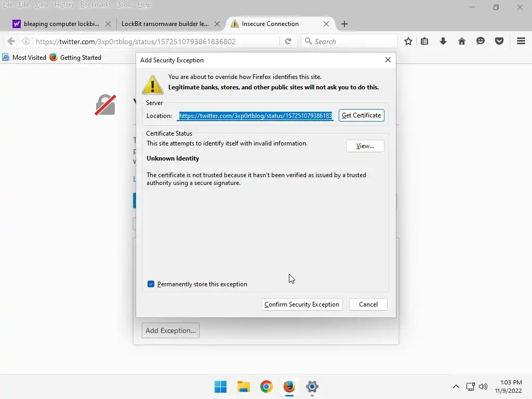Open File Explorer from the taskbar
Screen dimensions: 532x399
coord(244,387)
